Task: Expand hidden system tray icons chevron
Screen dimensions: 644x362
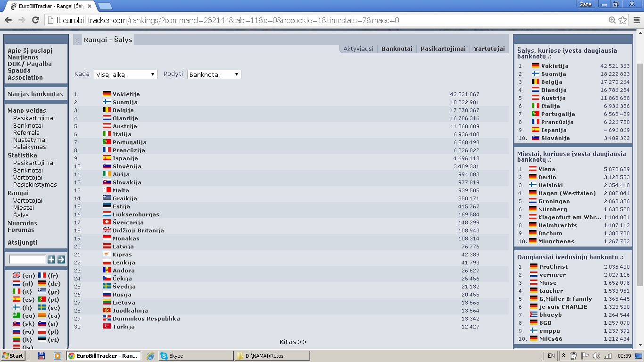Action: [563, 356]
